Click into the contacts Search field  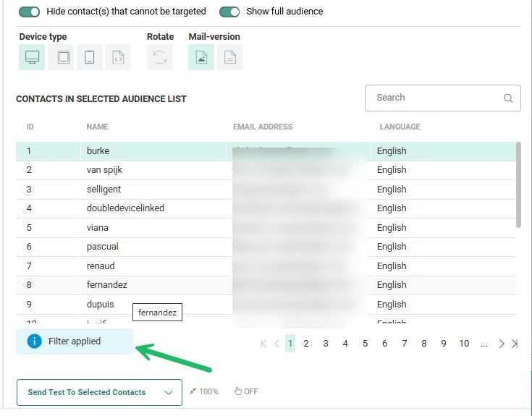[434, 98]
